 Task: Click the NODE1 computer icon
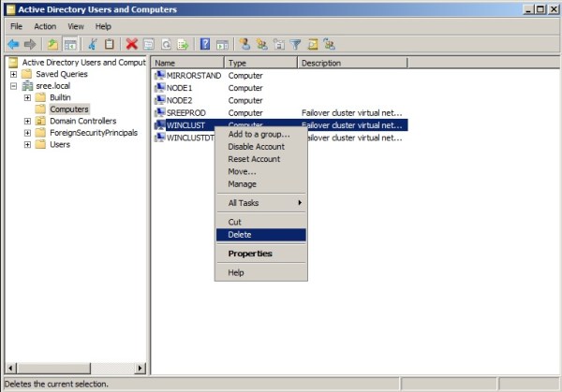159,88
